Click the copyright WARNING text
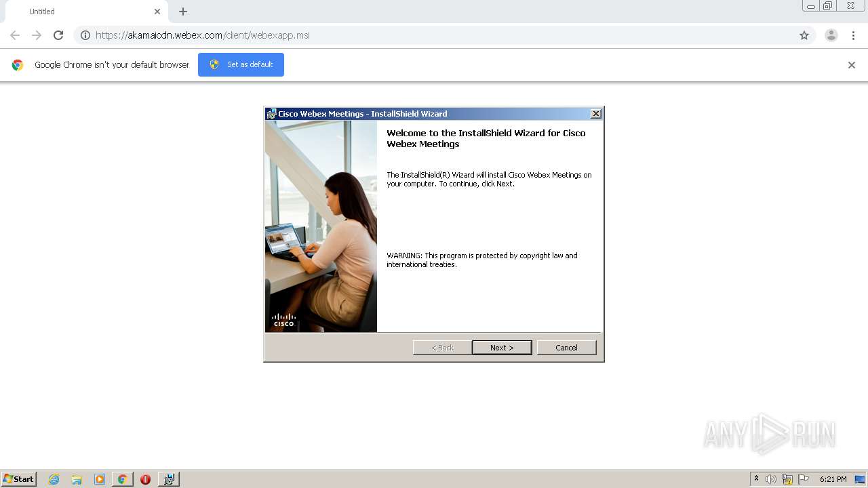This screenshot has width=868, height=488. tap(482, 260)
